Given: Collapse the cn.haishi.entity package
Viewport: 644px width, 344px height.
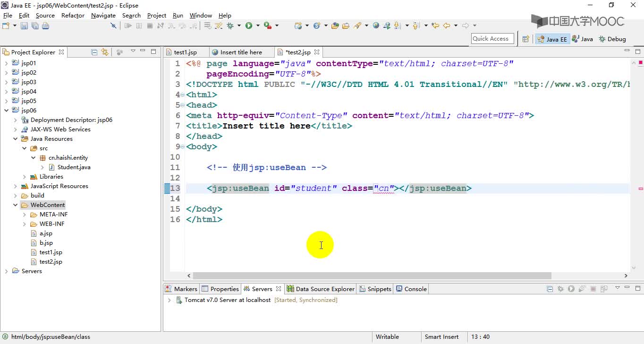Looking at the screenshot, I should pyautogui.click(x=33, y=157).
